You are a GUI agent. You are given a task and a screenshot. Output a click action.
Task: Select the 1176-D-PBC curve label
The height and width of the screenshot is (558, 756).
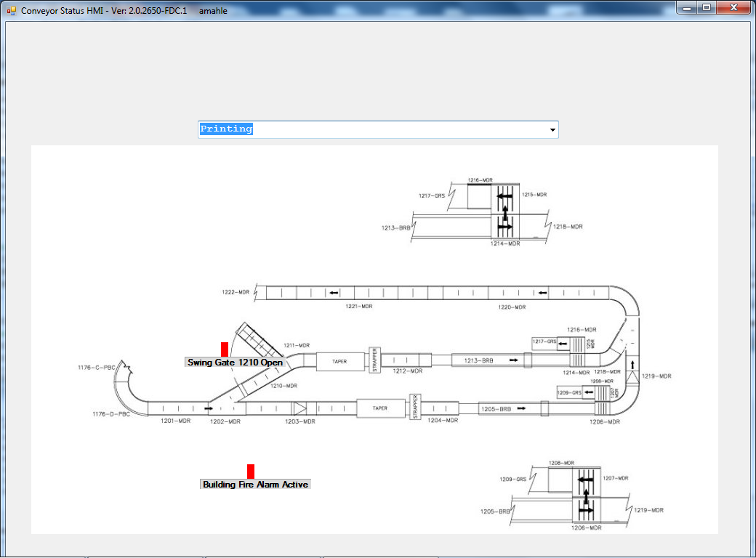coord(111,414)
